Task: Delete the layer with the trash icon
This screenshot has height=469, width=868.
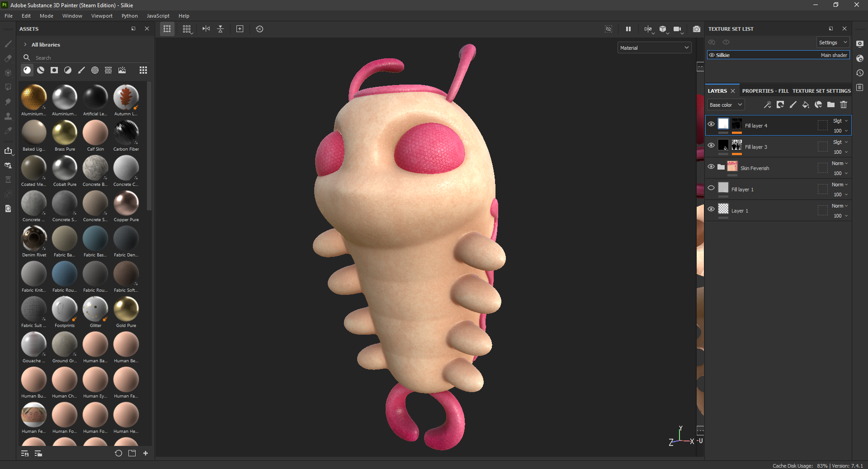Action: tap(844, 105)
